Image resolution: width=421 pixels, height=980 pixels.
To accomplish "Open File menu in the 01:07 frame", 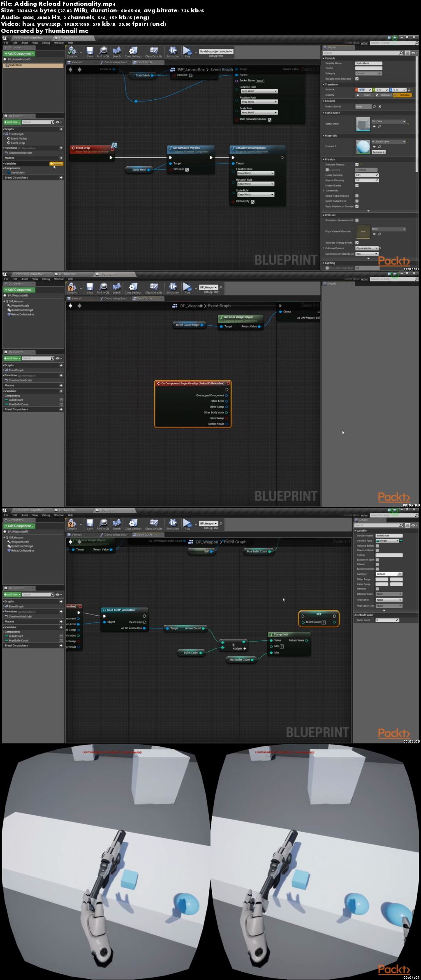I will tap(6, 43).
